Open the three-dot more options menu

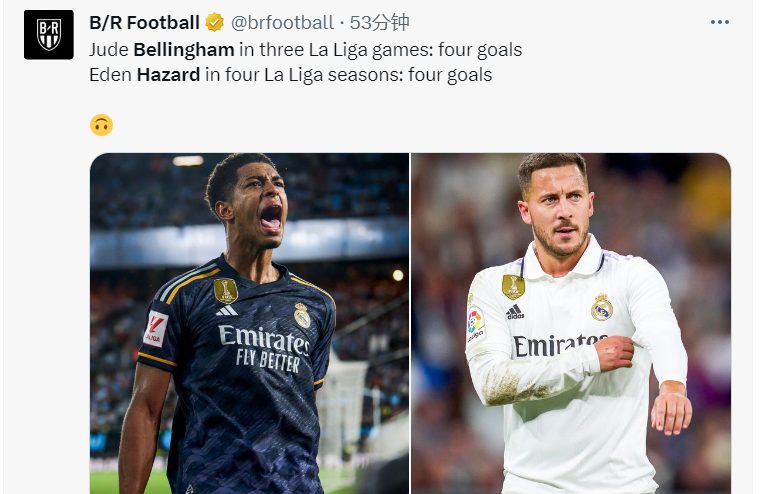[720, 22]
